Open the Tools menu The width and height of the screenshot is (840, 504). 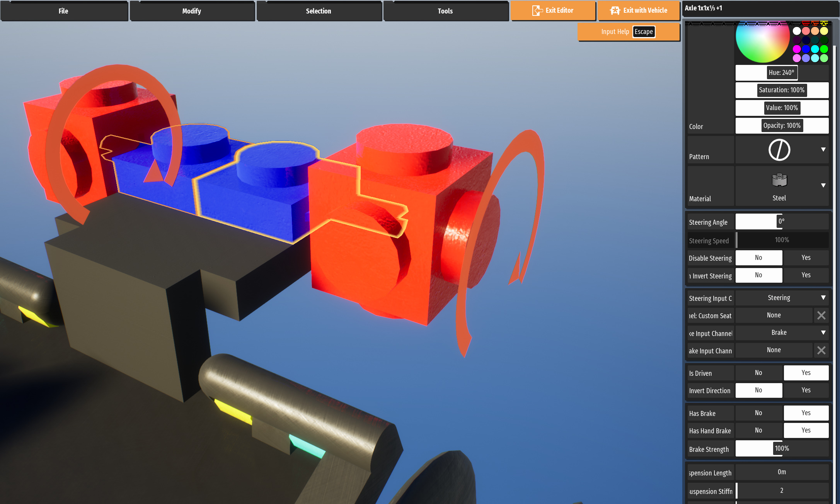coord(445,11)
